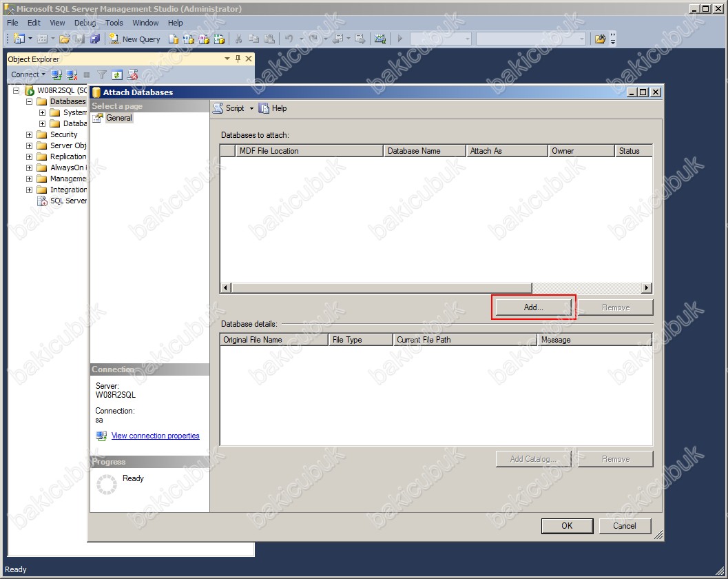Open the Debug menu
This screenshot has height=579, width=728.
point(85,23)
